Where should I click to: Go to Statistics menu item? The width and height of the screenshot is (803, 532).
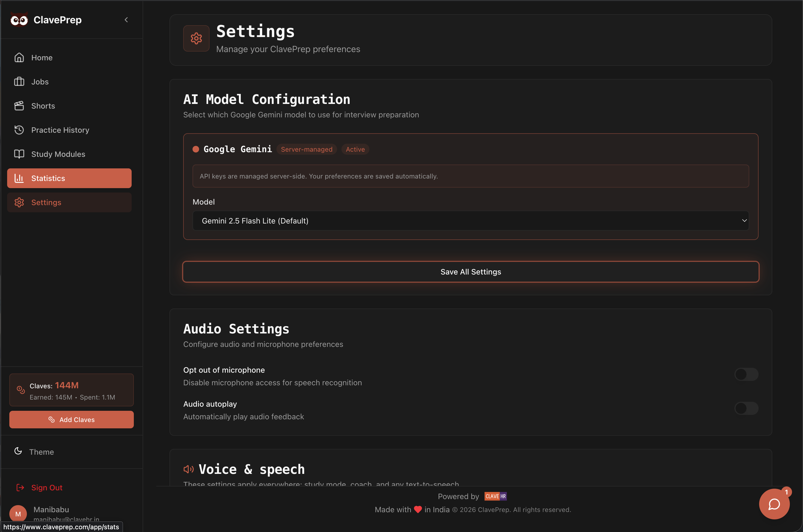[69, 179]
